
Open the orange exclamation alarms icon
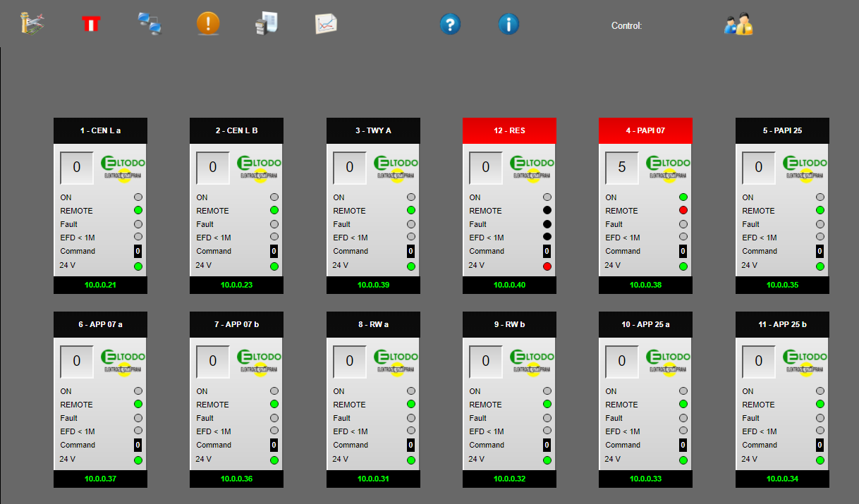coord(208,24)
